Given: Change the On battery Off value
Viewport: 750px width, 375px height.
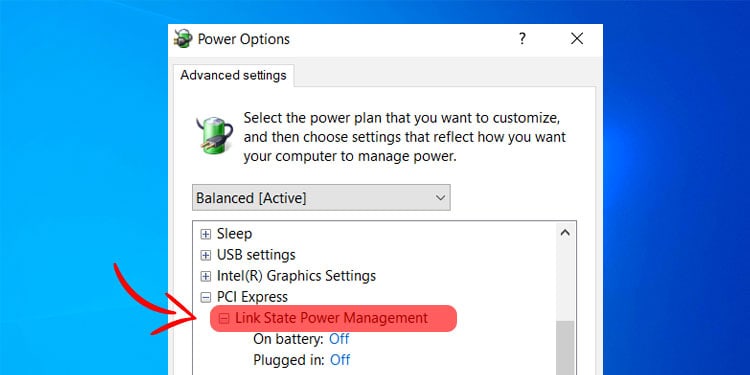Looking at the screenshot, I should [x=339, y=339].
